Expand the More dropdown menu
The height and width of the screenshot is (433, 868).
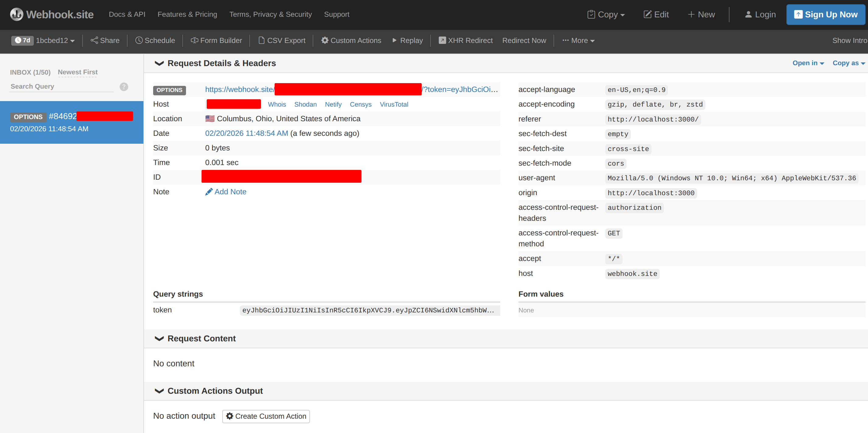(578, 40)
